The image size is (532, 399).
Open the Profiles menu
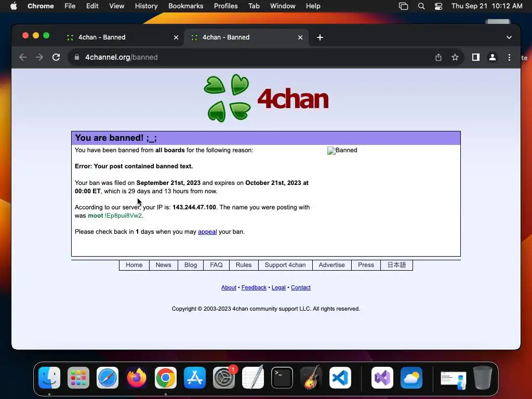(225, 6)
